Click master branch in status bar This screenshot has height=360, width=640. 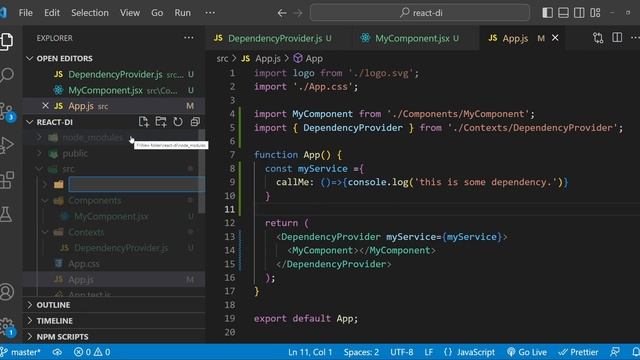21,352
